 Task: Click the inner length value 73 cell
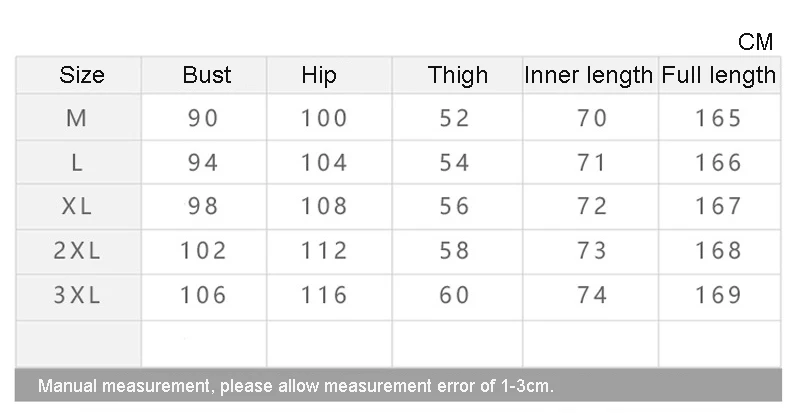(592, 251)
